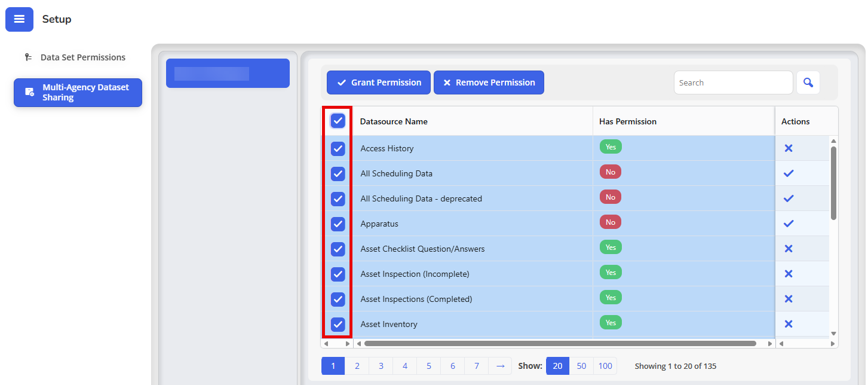Click No badge in Apparatus row
The height and width of the screenshot is (385, 868).
(611, 222)
